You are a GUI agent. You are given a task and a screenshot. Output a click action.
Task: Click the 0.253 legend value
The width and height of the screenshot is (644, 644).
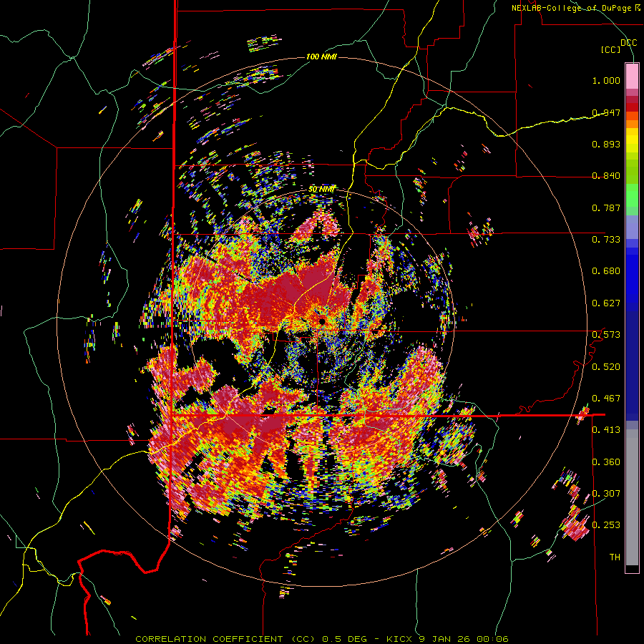[x=606, y=525]
